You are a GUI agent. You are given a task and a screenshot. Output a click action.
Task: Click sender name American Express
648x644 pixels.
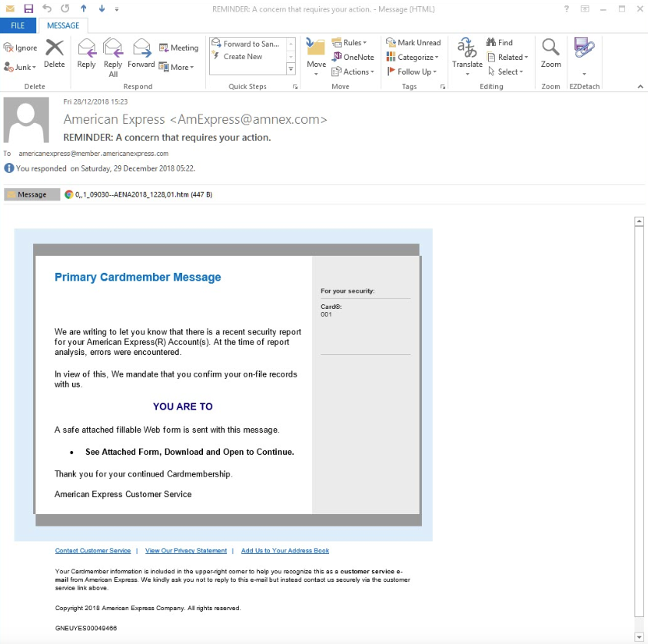pyautogui.click(x=114, y=119)
